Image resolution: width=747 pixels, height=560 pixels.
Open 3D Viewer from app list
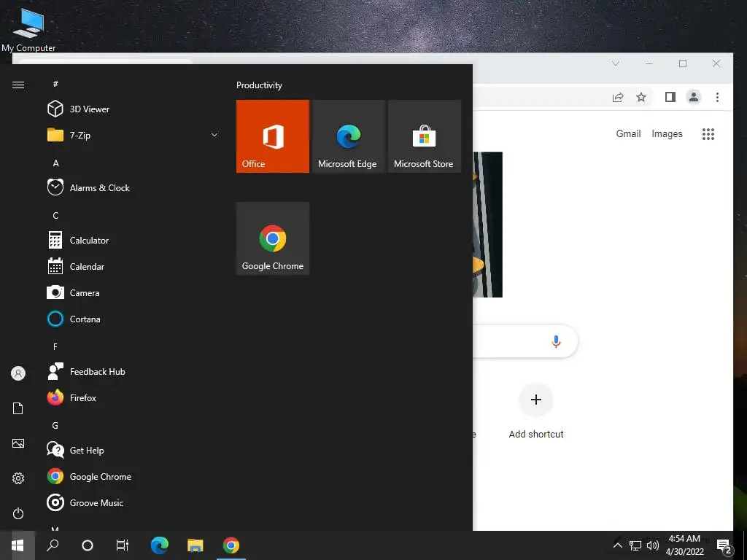coord(133,109)
